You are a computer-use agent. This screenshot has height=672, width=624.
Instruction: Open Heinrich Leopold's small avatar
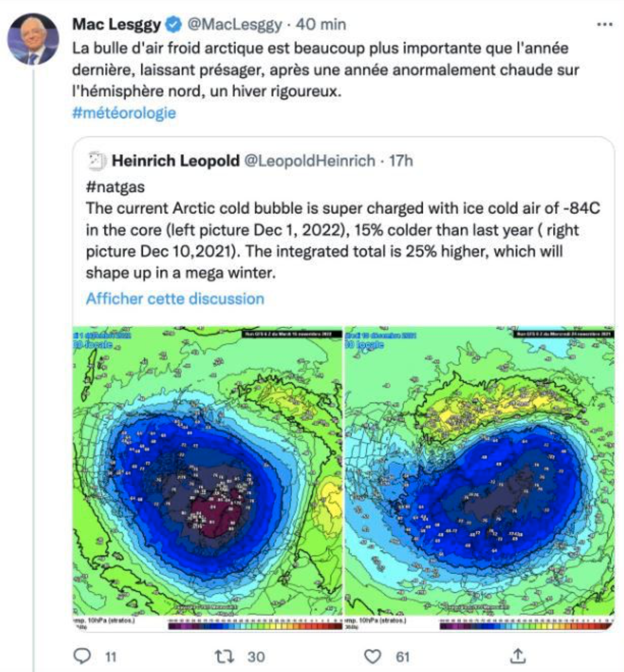(x=97, y=161)
